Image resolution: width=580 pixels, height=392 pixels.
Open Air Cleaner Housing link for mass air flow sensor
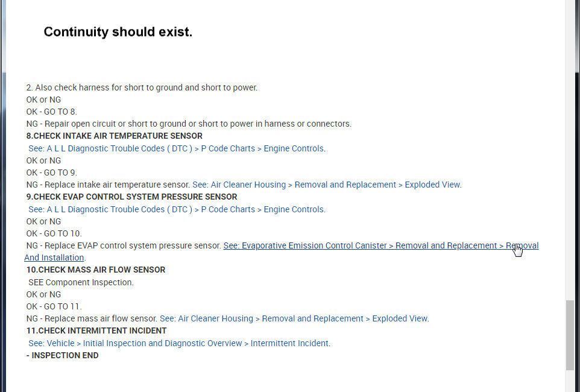pos(294,318)
